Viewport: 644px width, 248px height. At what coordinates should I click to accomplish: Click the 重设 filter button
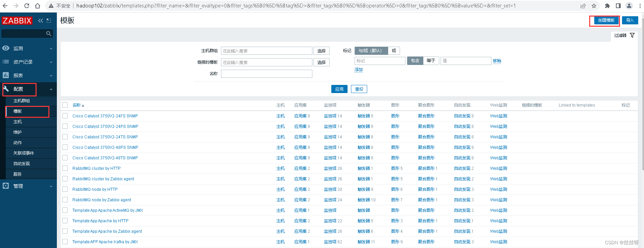[359, 89]
